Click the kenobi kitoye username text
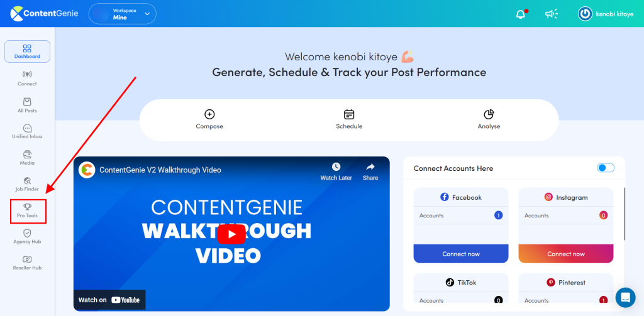Screen dimensions: 644x316 [x=614, y=14]
